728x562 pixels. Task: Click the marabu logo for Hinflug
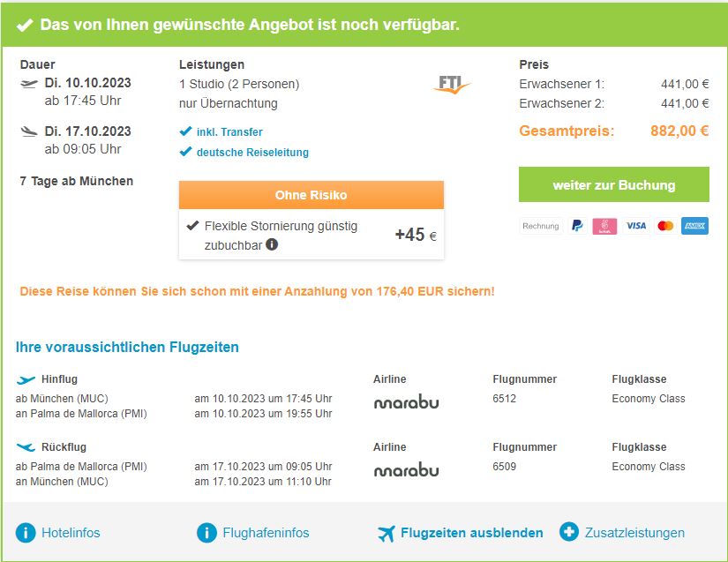pyautogui.click(x=406, y=402)
